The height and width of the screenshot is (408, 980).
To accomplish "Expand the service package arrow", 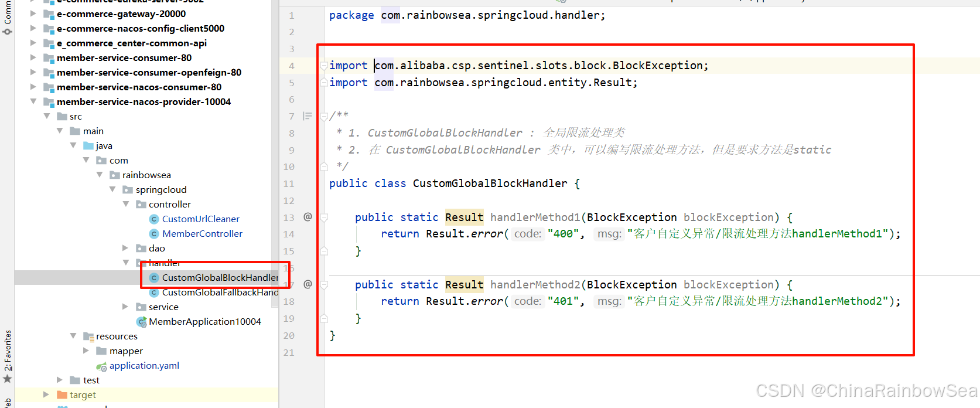I will tap(125, 307).
